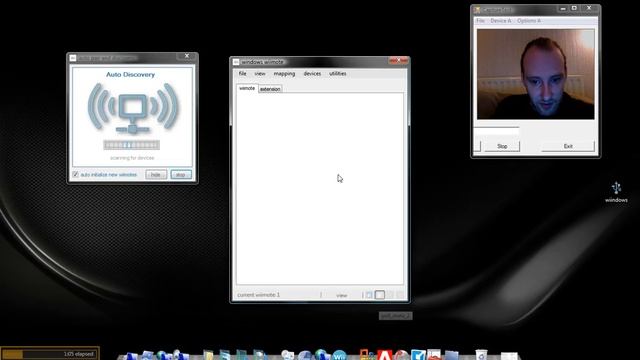Click the Recycle Bin icon in the dock
The width and height of the screenshot is (640, 360).
481,355
